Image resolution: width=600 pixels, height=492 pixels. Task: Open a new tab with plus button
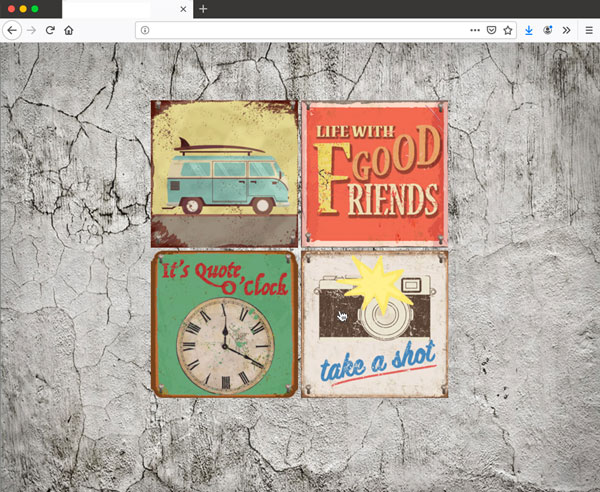203,9
